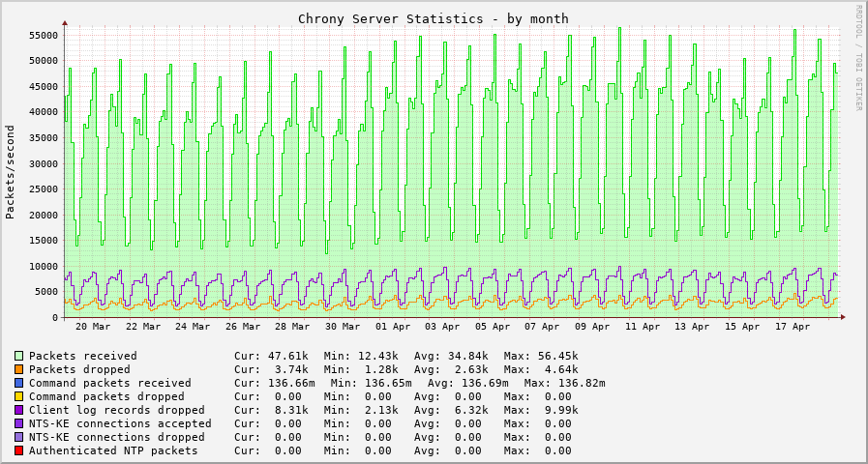Click the '5000' y-axis tick label
868x464 pixels.
click(45, 292)
